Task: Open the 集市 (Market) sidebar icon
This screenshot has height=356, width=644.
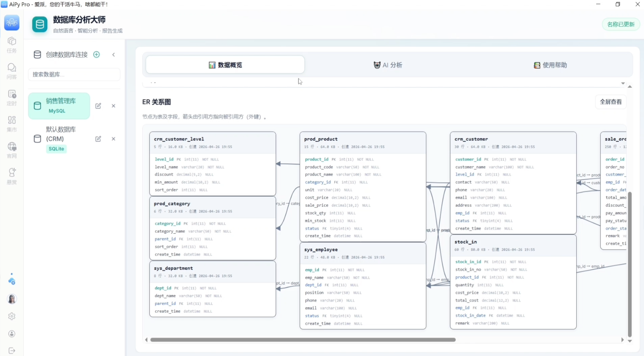Action: pos(12,124)
